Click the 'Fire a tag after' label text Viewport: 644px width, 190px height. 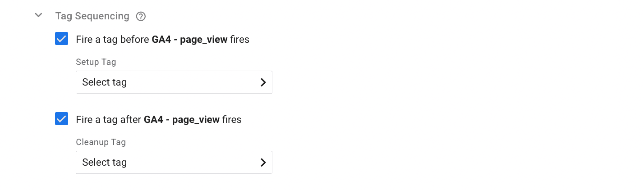[109, 120]
